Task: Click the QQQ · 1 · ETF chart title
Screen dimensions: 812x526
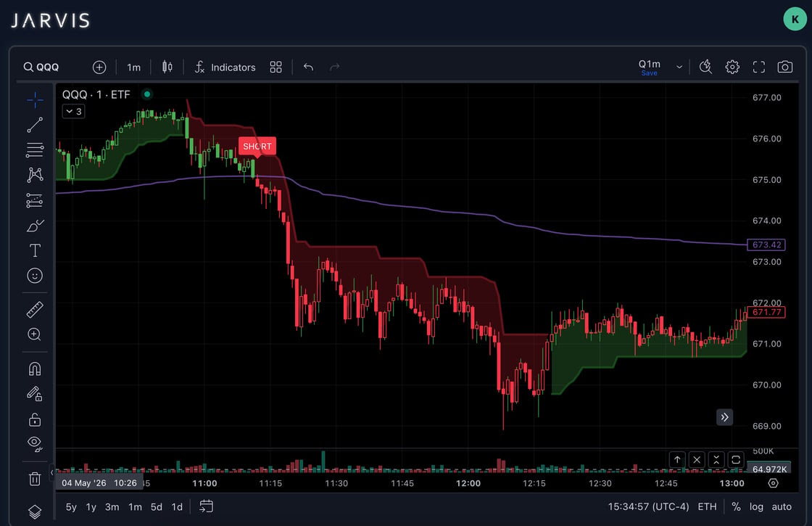Action: click(x=96, y=94)
